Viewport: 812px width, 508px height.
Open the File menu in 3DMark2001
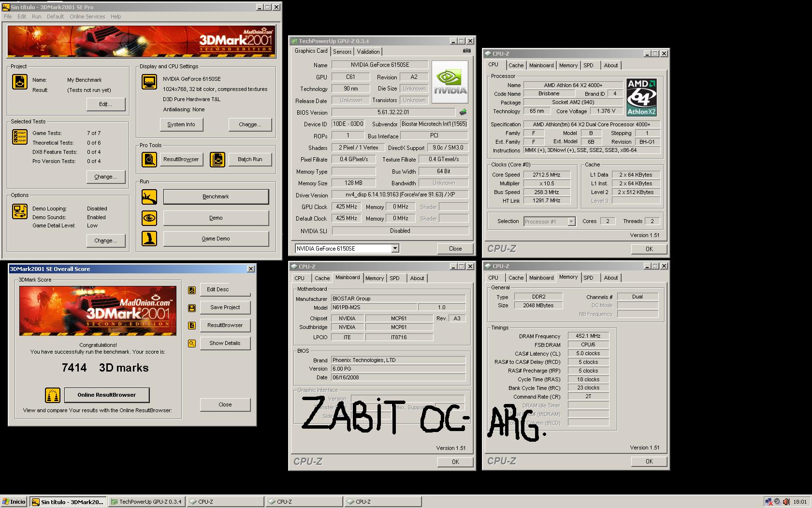click(x=8, y=16)
